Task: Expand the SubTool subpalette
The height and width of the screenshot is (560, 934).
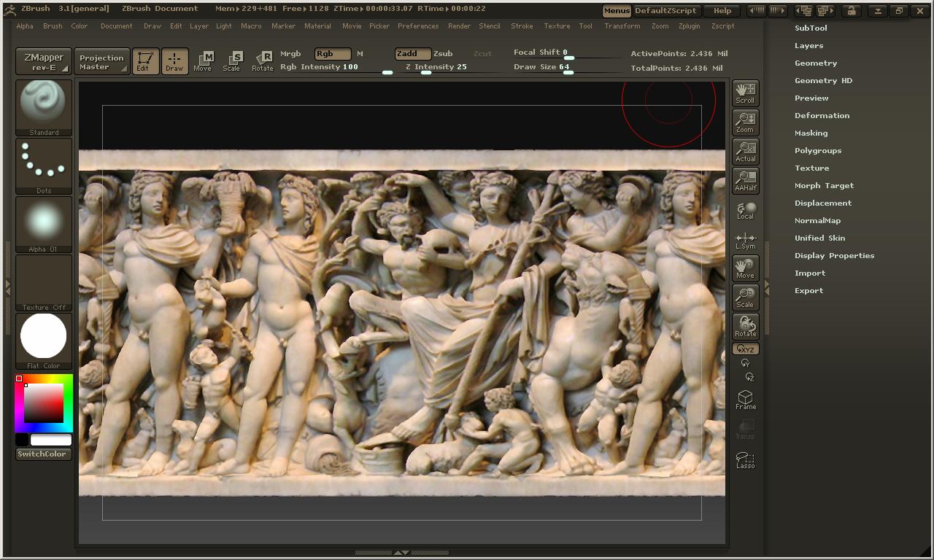Action: point(811,28)
